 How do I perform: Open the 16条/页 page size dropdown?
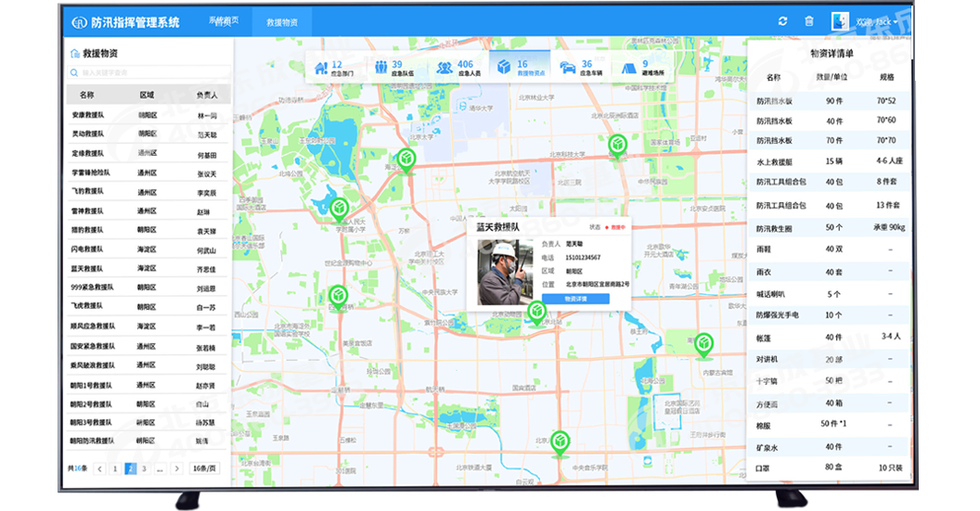(205, 469)
